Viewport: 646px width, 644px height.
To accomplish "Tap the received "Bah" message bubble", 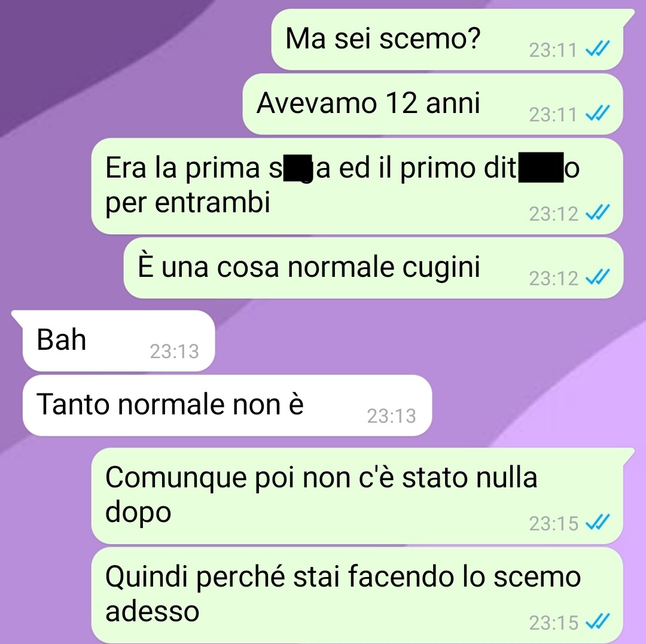I will click(118, 340).
